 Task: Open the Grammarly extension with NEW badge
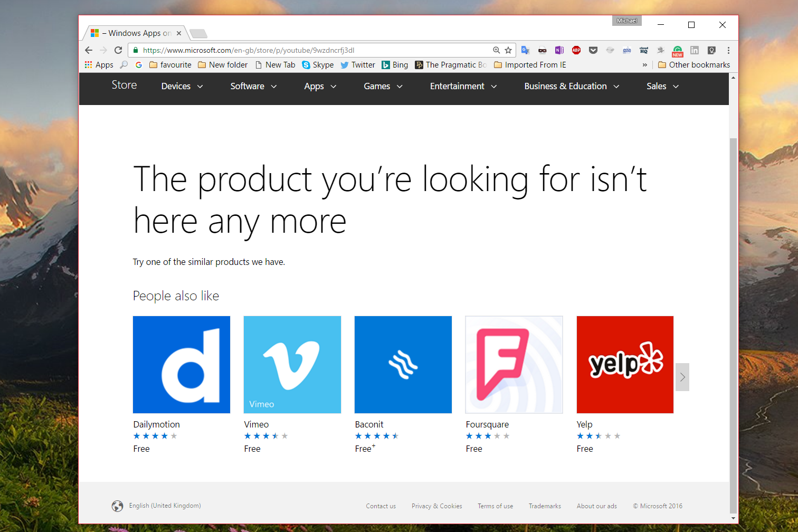(x=678, y=51)
